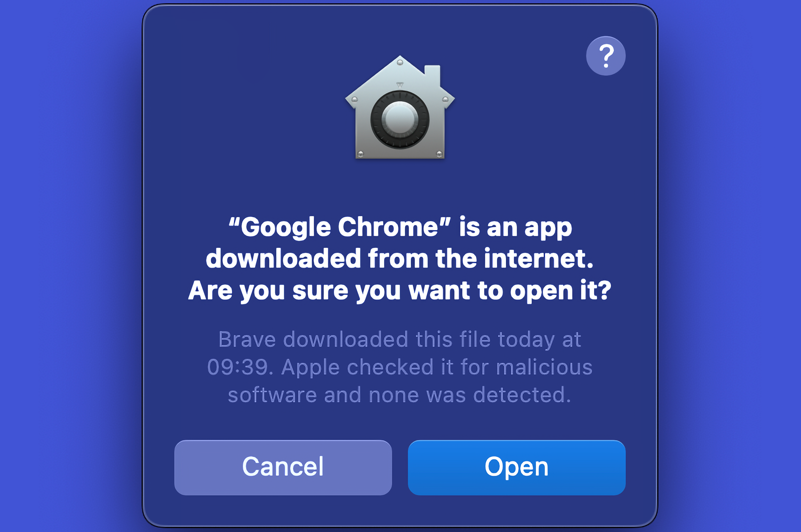Click "software and none was detected." text
Image resolution: width=801 pixels, height=532 pixels.
tap(400, 395)
